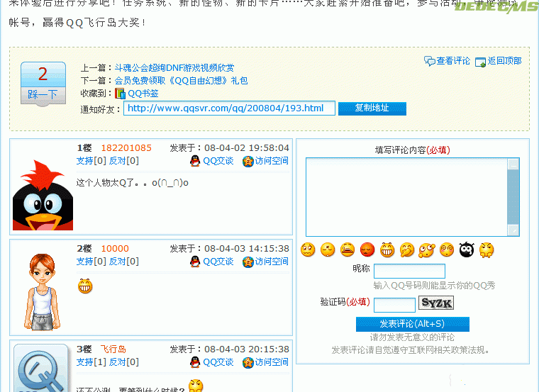The image size is (539, 392).
Task: Click the 昵称 nickname field
Action: click(x=409, y=271)
